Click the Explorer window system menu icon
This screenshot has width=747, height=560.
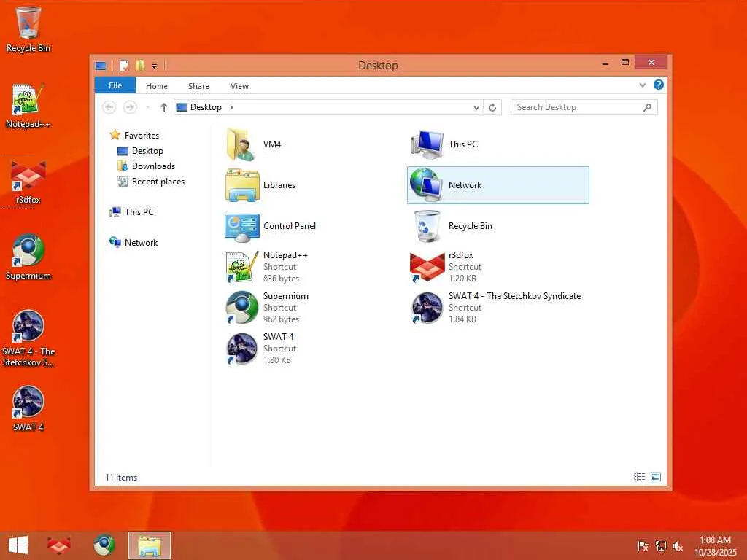(x=101, y=65)
